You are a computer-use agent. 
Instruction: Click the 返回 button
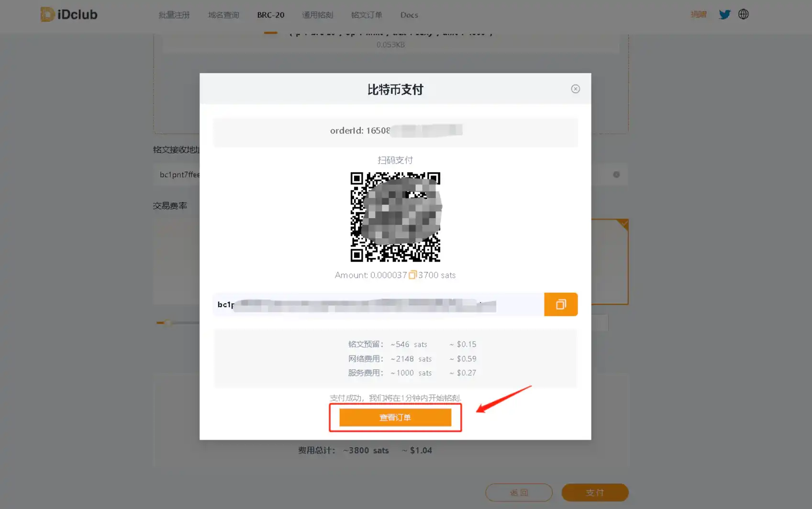(519, 492)
